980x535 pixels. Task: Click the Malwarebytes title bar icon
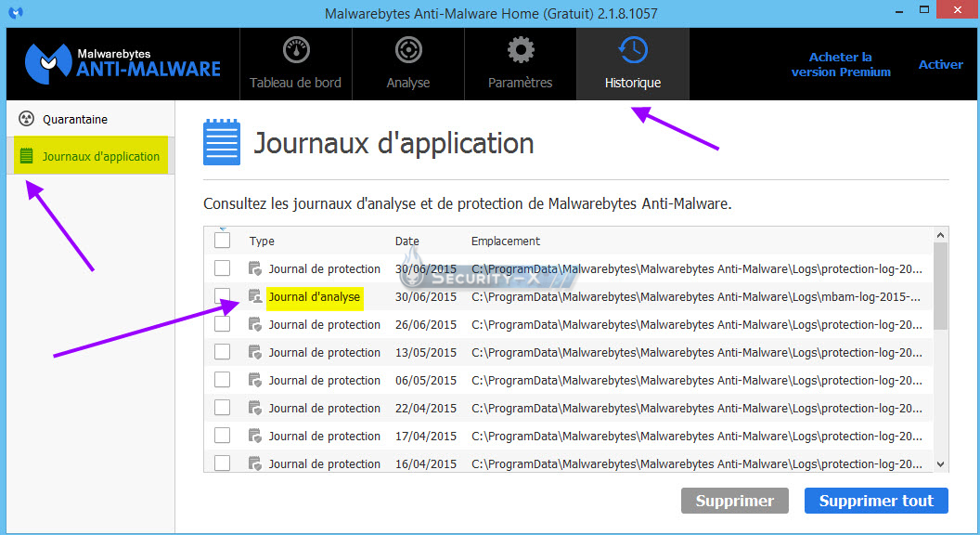coord(17,12)
